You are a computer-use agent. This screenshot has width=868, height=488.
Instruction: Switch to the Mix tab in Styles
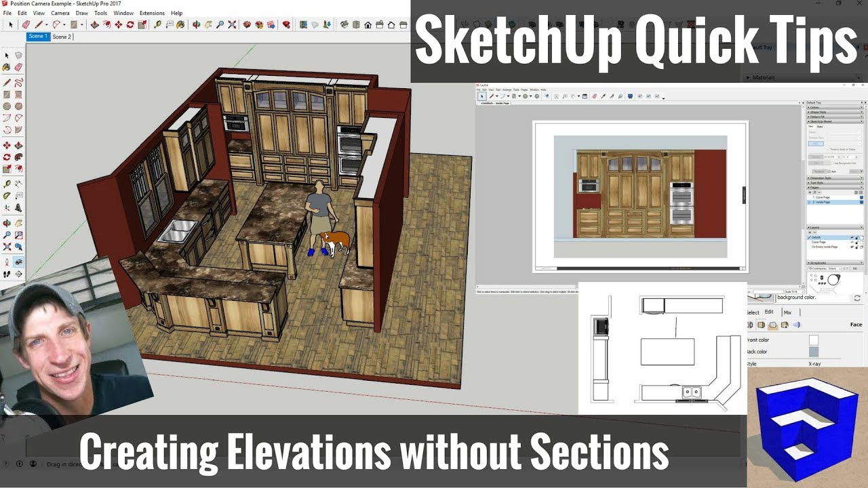tap(787, 312)
